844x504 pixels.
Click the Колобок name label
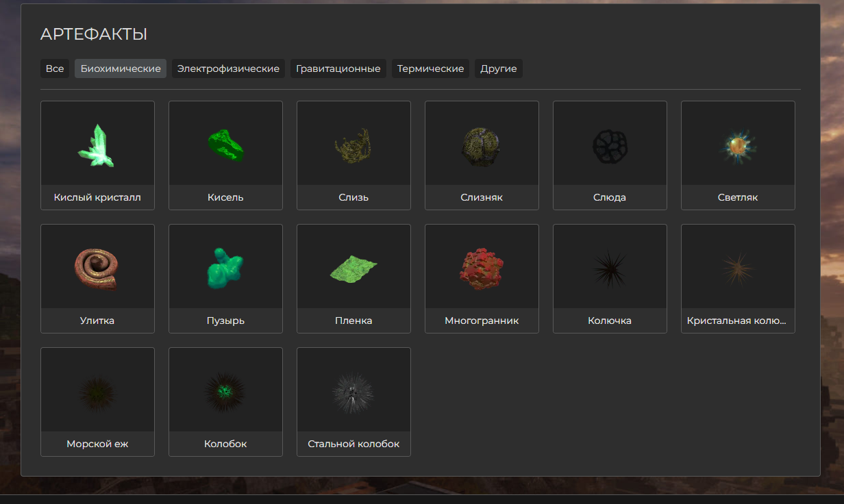[x=225, y=444]
